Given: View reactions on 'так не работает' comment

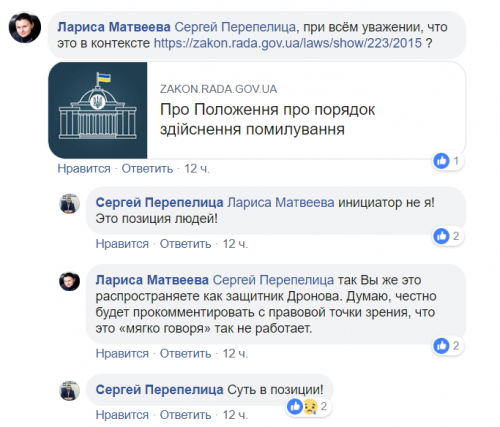Looking at the screenshot, I should click(x=448, y=346).
